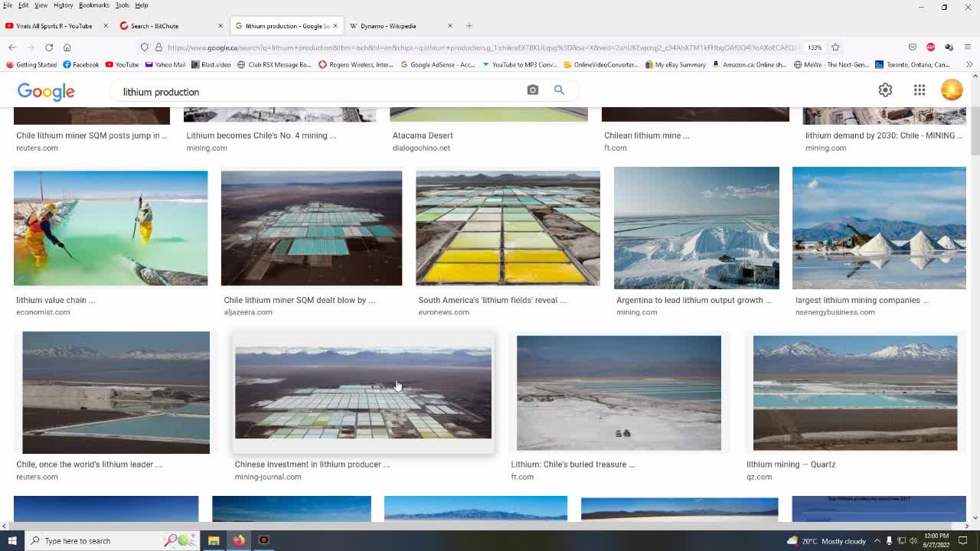Open the Chile once world's lithium leader image

(116, 393)
